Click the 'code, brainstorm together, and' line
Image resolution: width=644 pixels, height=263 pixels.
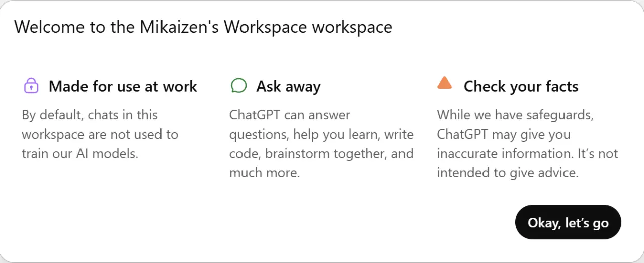click(321, 154)
